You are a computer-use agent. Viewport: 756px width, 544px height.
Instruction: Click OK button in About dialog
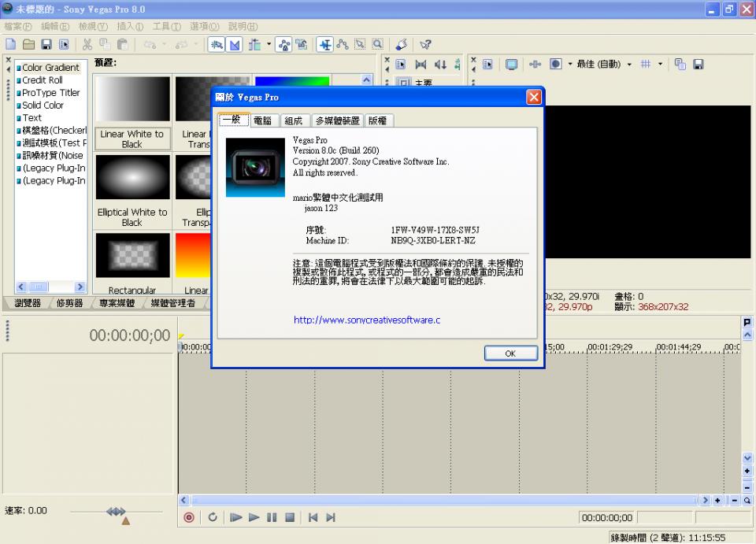pyautogui.click(x=510, y=353)
